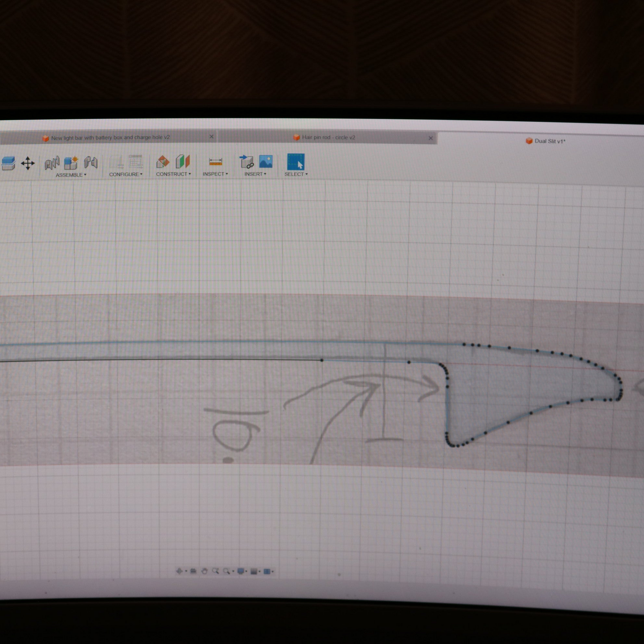Screen dimensions: 644x644
Task: Click the New Component icon
Action: click(71, 163)
